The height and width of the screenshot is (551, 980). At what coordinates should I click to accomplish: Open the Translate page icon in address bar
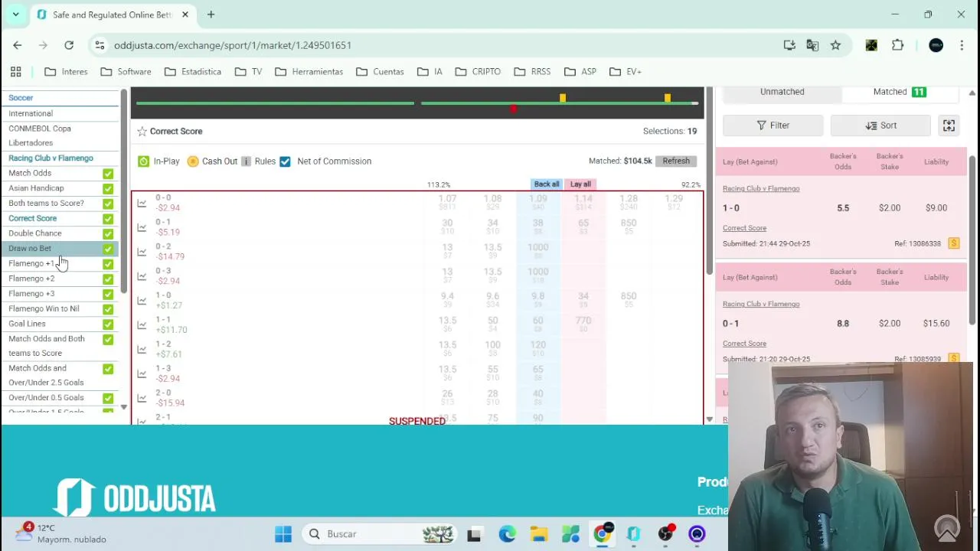coord(812,45)
